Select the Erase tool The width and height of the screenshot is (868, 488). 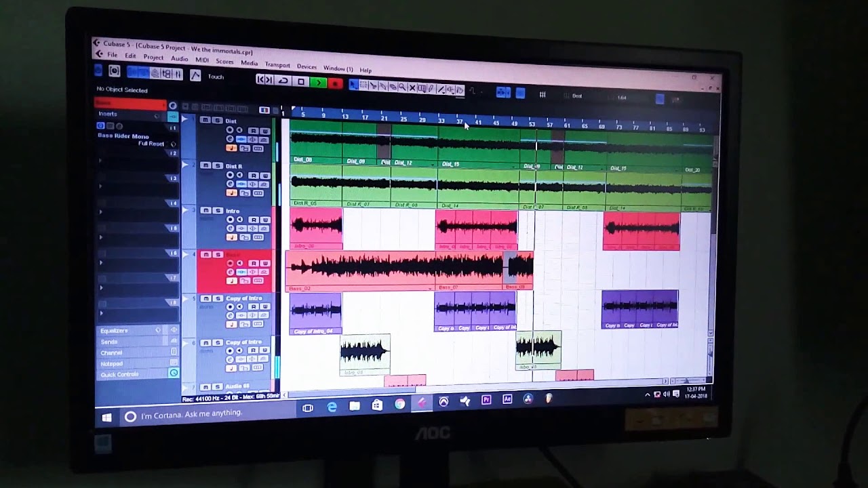(393, 87)
